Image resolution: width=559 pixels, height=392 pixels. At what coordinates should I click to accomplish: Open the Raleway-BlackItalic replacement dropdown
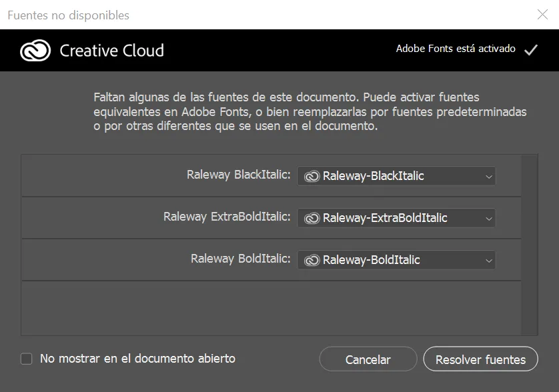396,176
